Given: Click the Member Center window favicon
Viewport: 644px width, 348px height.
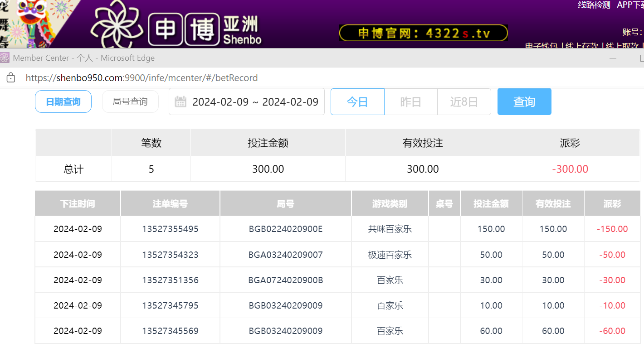Looking at the screenshot, I should pos(5,58).
